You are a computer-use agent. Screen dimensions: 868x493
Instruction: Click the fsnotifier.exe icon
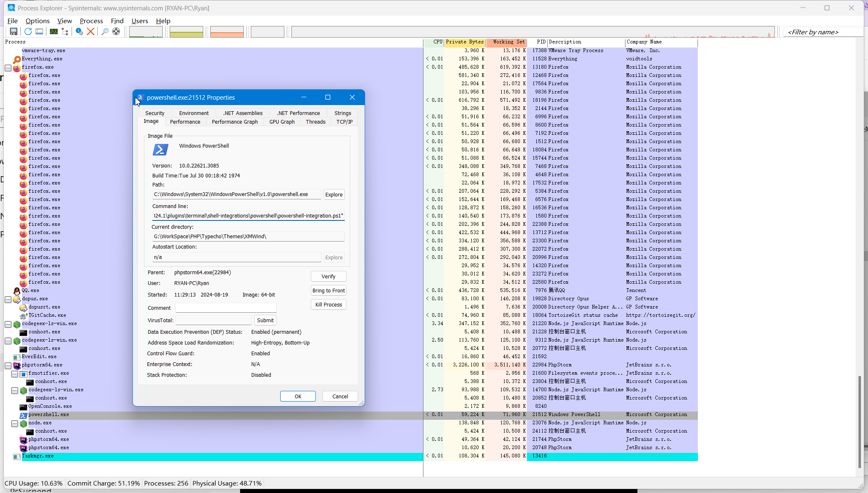[24, 373]
